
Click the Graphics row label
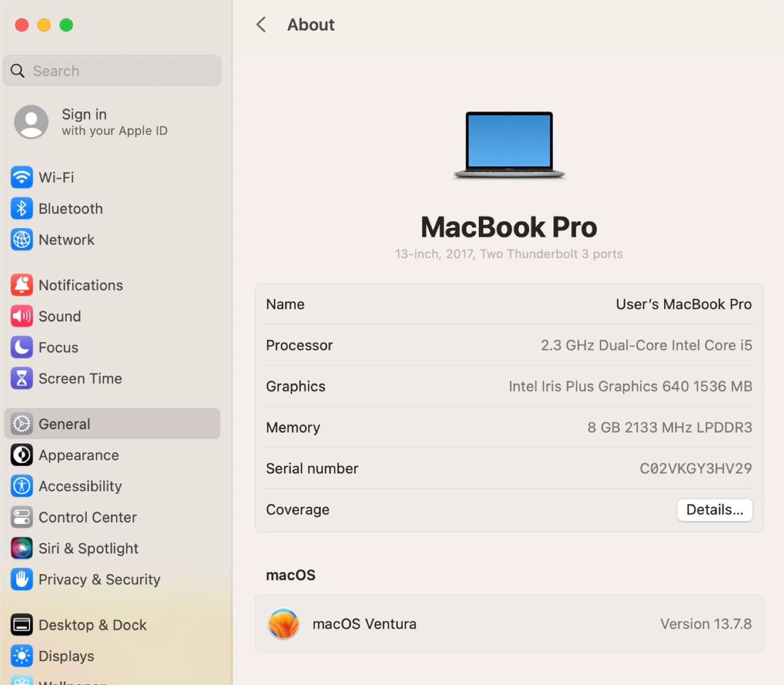(296, 386)
